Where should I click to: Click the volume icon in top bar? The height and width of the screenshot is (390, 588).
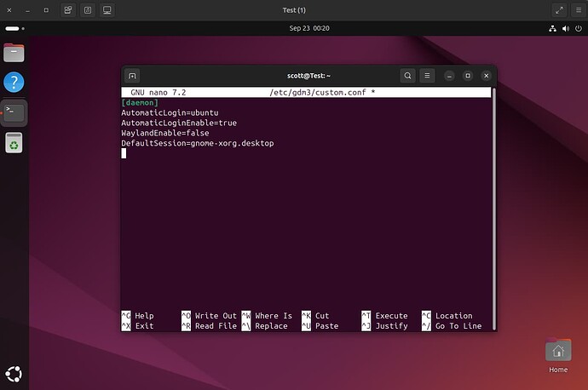[565, 28]
